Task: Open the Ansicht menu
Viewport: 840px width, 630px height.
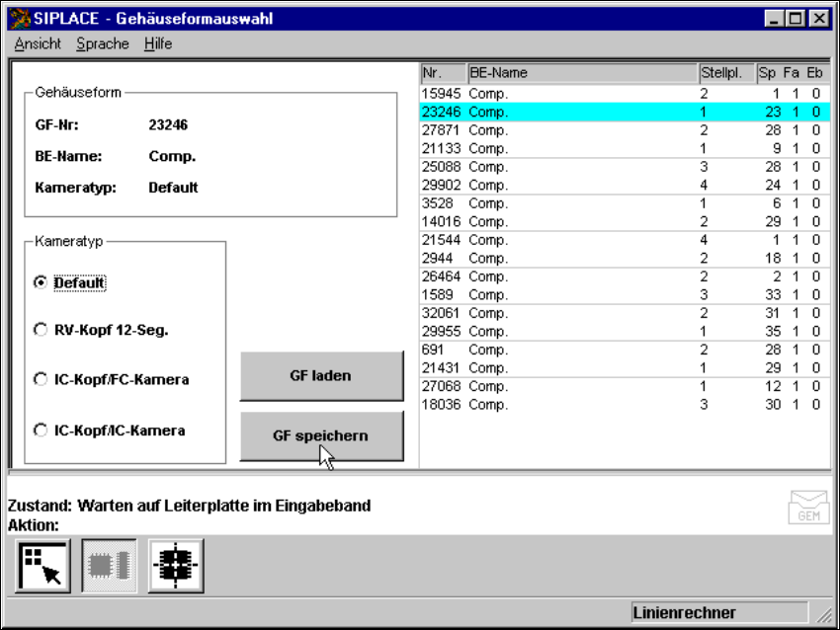Action: pos(38,43)
